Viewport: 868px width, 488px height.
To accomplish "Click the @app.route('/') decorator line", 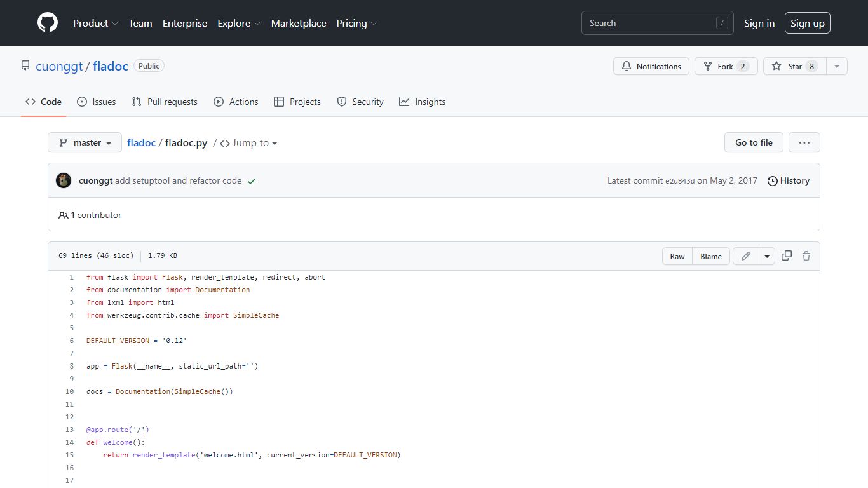I will pos(118,430).
